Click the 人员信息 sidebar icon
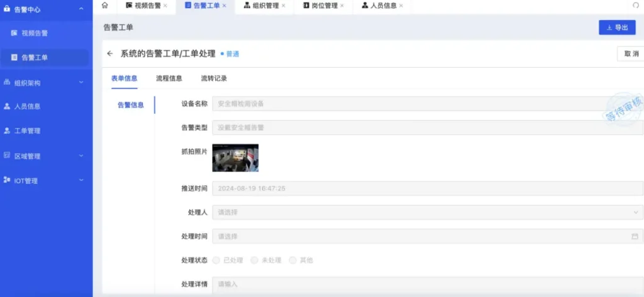The height and width of the screenshot is (297, 644). 6,106
